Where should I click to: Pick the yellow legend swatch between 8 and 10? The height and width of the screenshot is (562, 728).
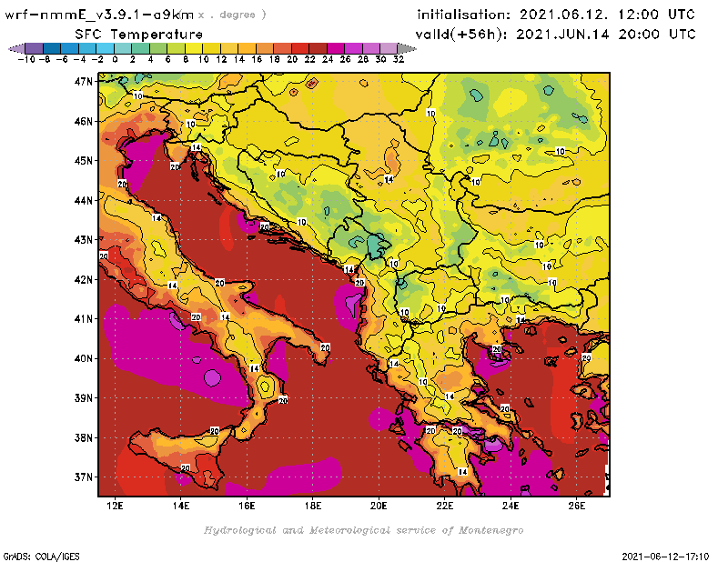point(194,48)
